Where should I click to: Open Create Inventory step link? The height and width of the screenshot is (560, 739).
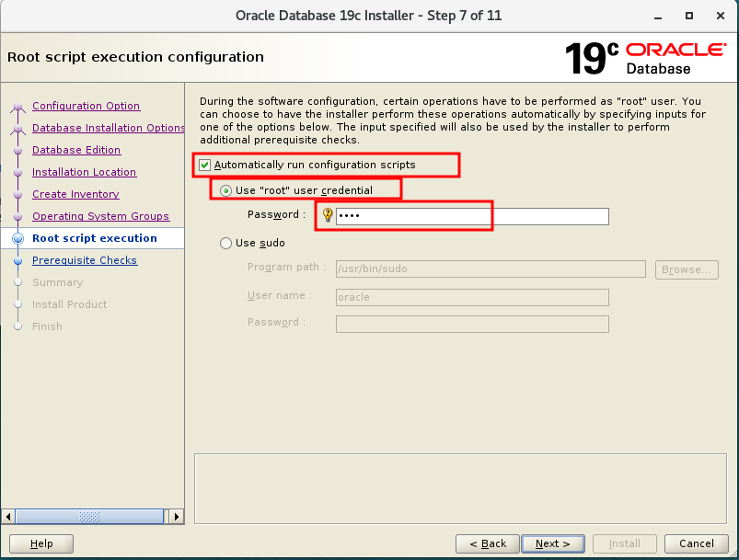coord(75,194)
